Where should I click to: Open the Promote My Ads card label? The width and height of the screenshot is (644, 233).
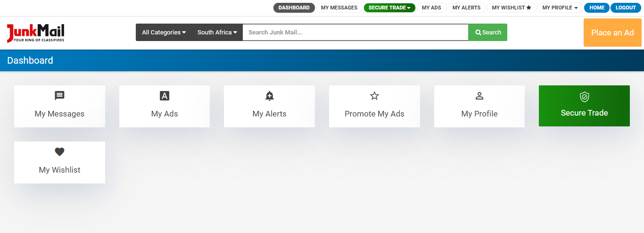374,114
